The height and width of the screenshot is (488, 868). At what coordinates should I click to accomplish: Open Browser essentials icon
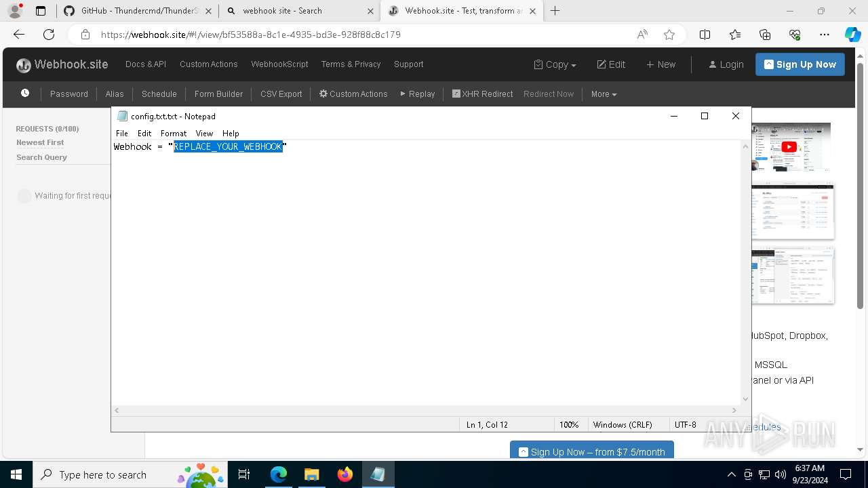[795, 35]
